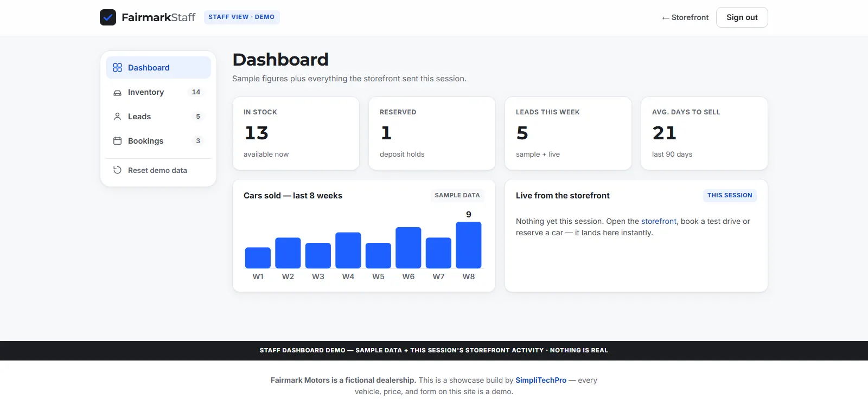Click the Inventory car icon
This screenshot has height=412, width=868.
117,93
